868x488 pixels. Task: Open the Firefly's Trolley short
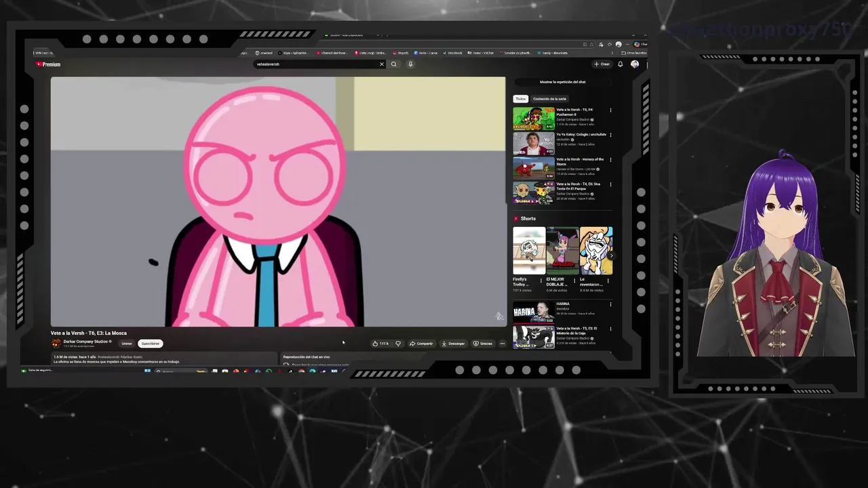coord(529,251)
